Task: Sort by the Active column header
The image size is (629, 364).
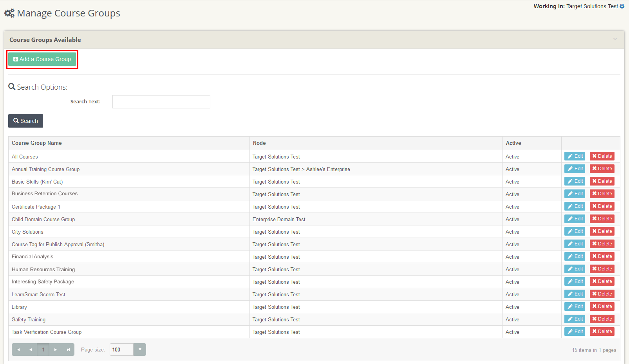Action: (513, 143)
